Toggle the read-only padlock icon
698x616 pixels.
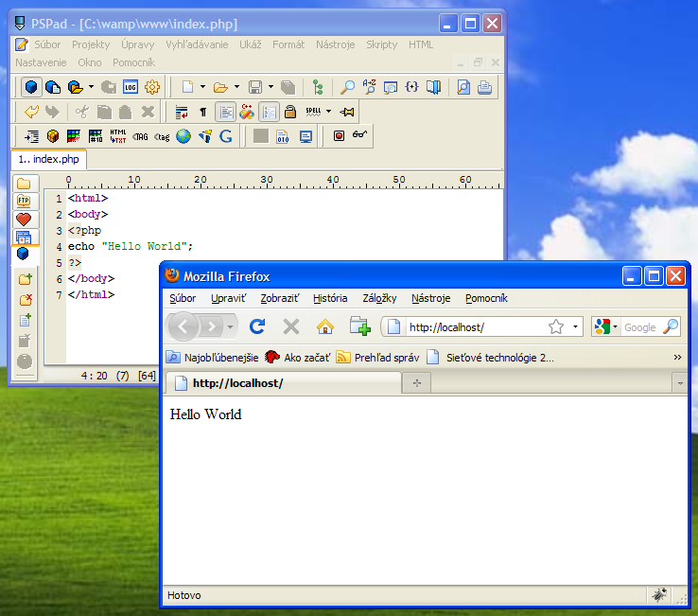(290, 112)
